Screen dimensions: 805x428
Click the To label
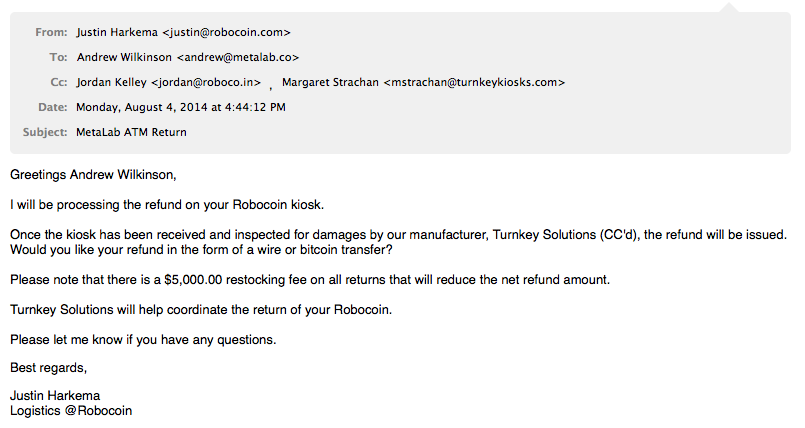point(59,57)
